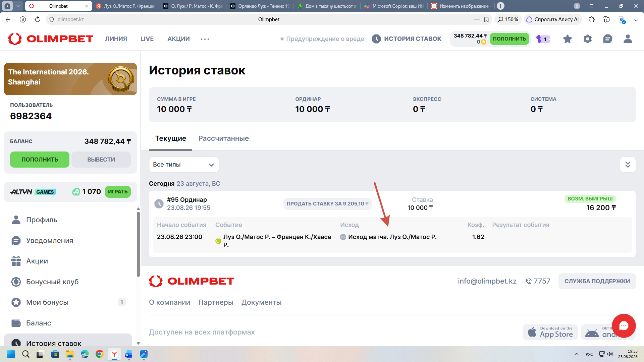This screenshot has height=362, width=644.
Task: Click the header ПОПОЛНИТЬ green button
Action: pyautogui.click(x=509, y=39)
